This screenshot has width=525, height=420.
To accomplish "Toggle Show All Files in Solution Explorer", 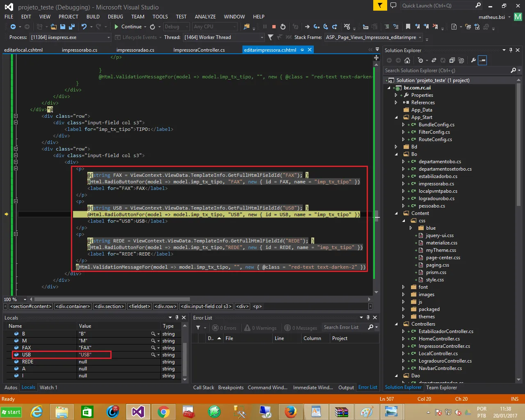I will (461, 60).
